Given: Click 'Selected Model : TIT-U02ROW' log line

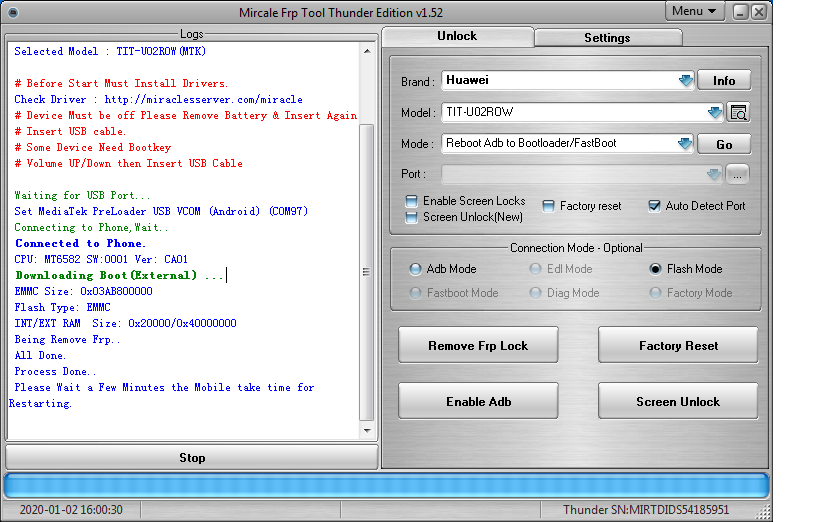Looking at the screenshot, I should pyautogui.click(x=110, y=51).
